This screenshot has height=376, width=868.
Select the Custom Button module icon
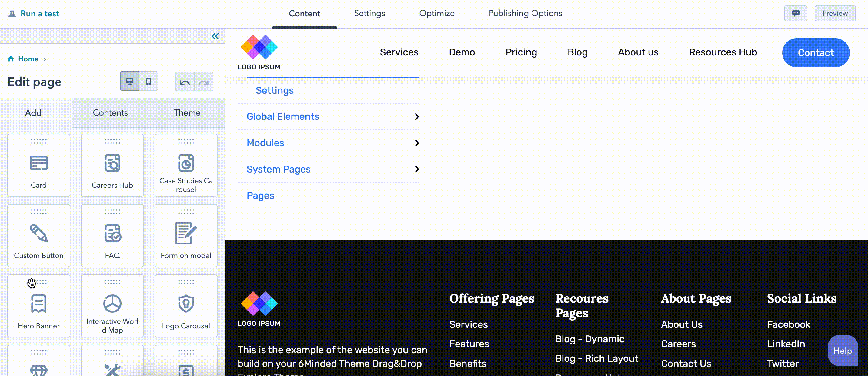(39, 233)
